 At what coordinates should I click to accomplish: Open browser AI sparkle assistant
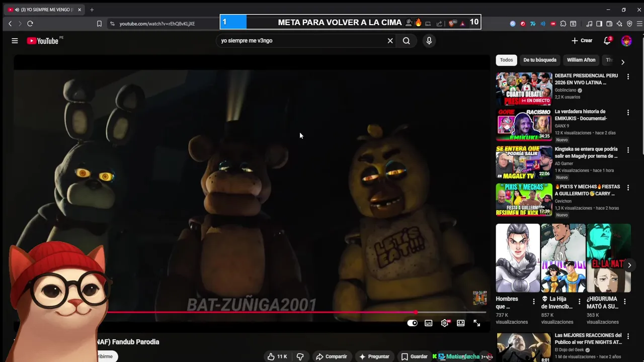619,24
